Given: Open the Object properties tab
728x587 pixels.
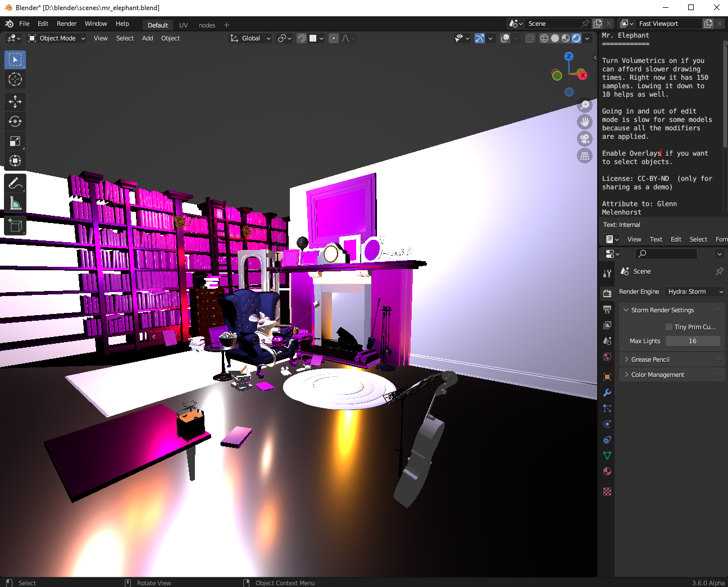Looking at the screenshot, I should coord(607,377).
